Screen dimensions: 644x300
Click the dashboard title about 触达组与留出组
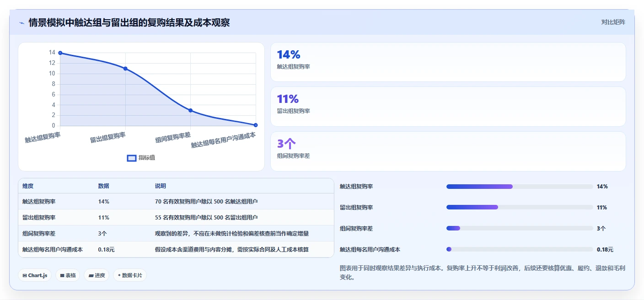pos(129,22)
